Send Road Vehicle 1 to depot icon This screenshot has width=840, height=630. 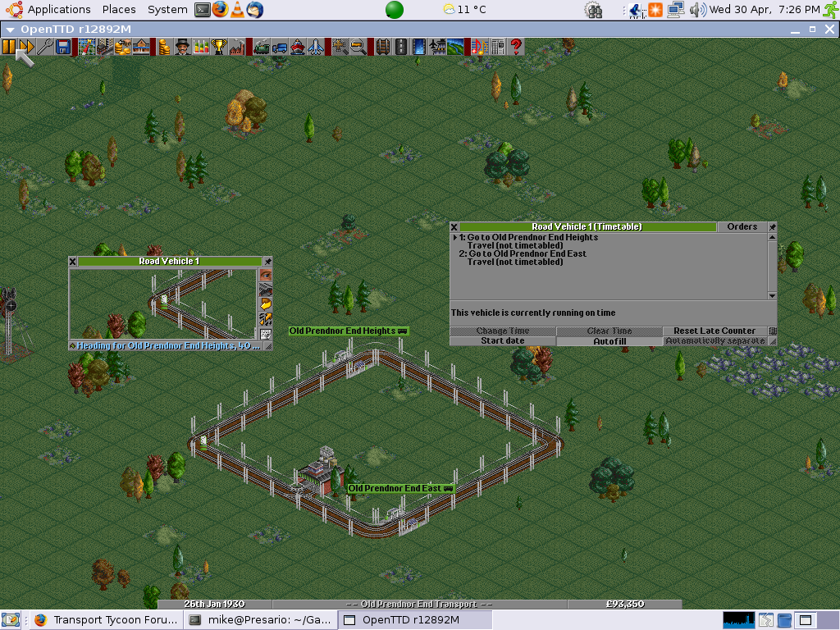(x=266, y=290)
